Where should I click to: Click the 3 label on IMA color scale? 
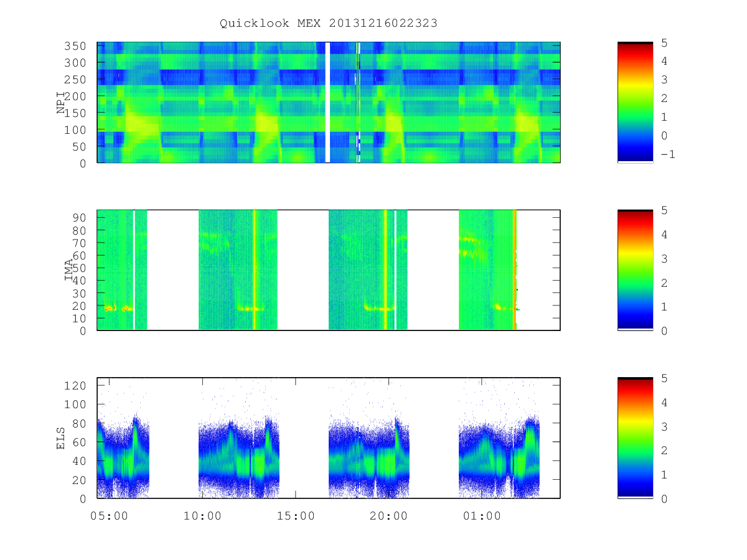point(664,258)
